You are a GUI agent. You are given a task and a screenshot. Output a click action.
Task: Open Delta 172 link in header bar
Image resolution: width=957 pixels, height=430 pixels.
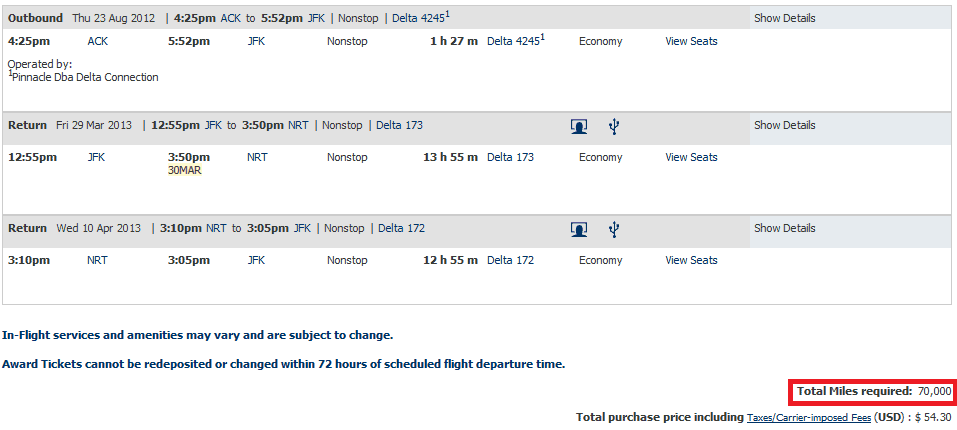(402, 228)
